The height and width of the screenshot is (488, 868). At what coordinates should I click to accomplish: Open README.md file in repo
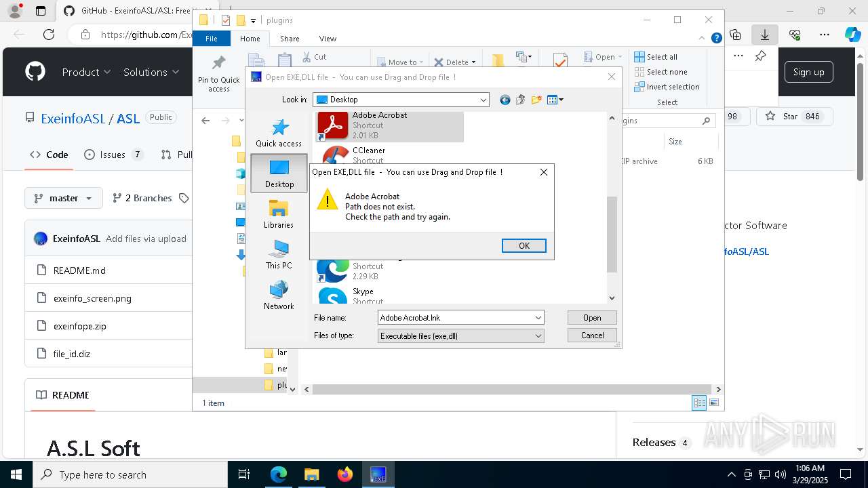(x=79, y=270)
